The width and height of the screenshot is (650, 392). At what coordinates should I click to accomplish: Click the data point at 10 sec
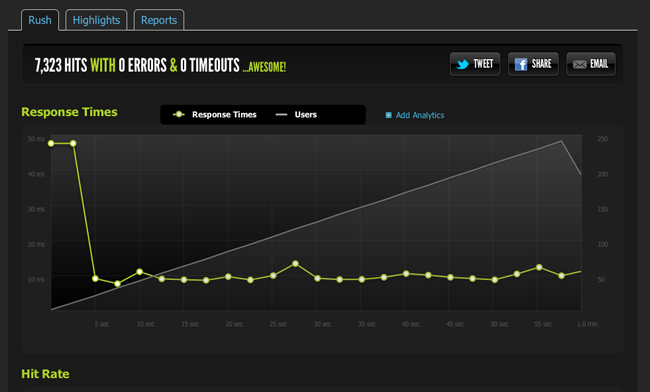(x=140, y=272)
